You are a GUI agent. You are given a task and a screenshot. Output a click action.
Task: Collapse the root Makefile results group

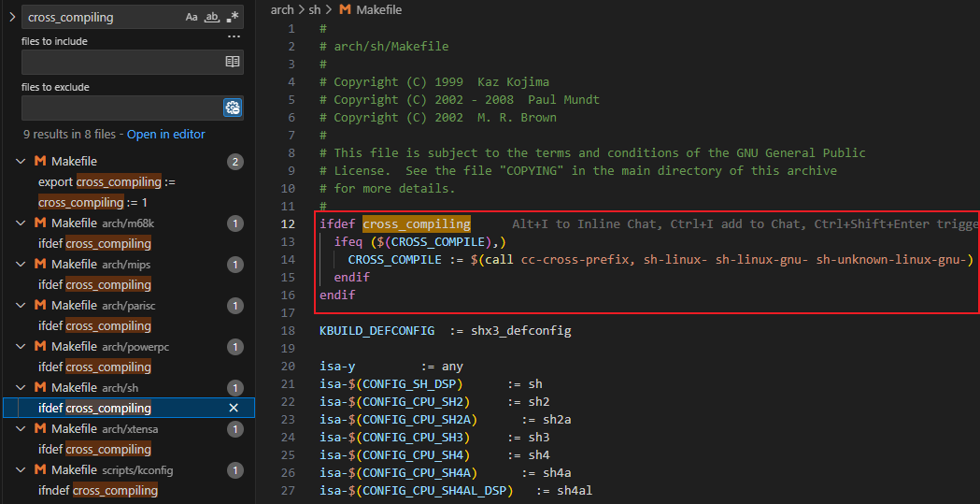21,161
